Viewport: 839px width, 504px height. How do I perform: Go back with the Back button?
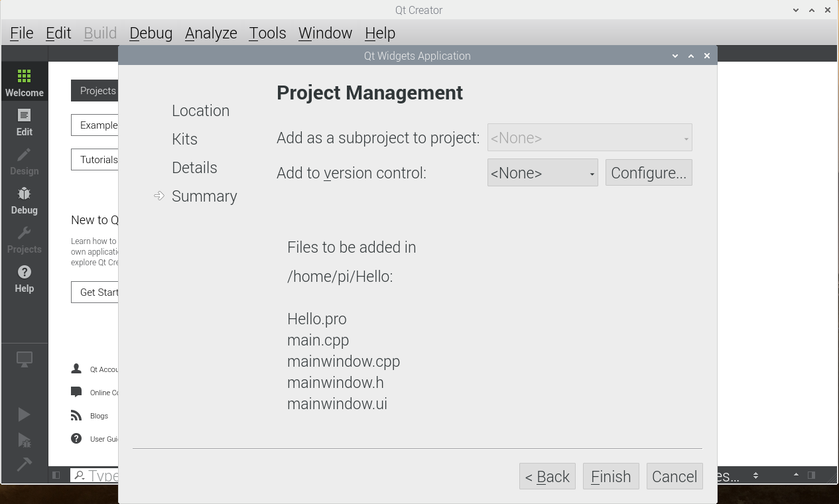click(547, 476)
